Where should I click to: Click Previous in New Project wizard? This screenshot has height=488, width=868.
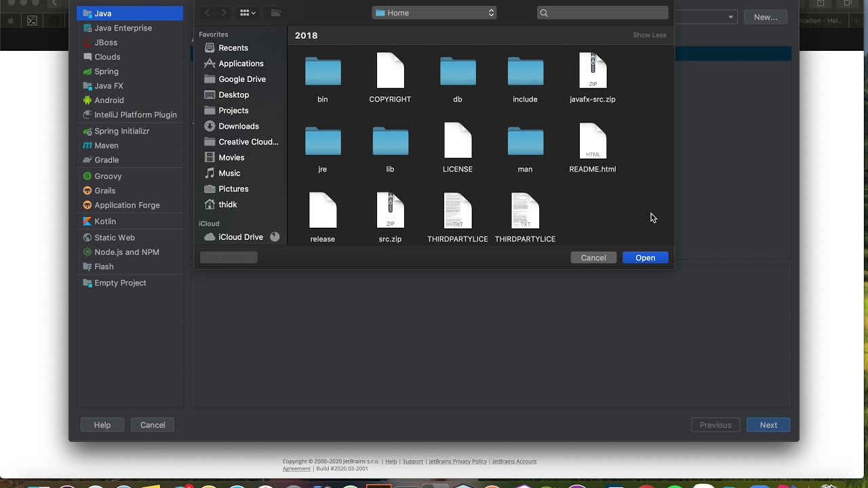point(715,425)
